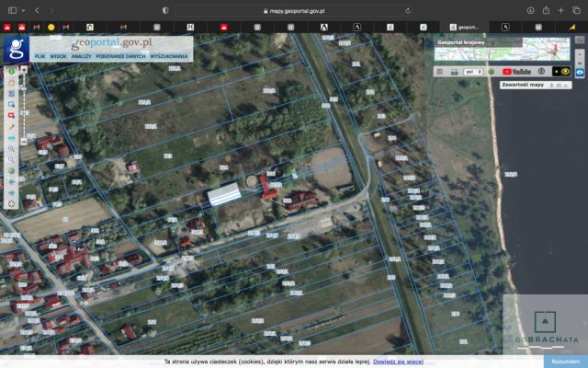The width and height of the screenshot is (588, 368).
Task: Toggle Safari sidebar button
Action: coord(12,10)
